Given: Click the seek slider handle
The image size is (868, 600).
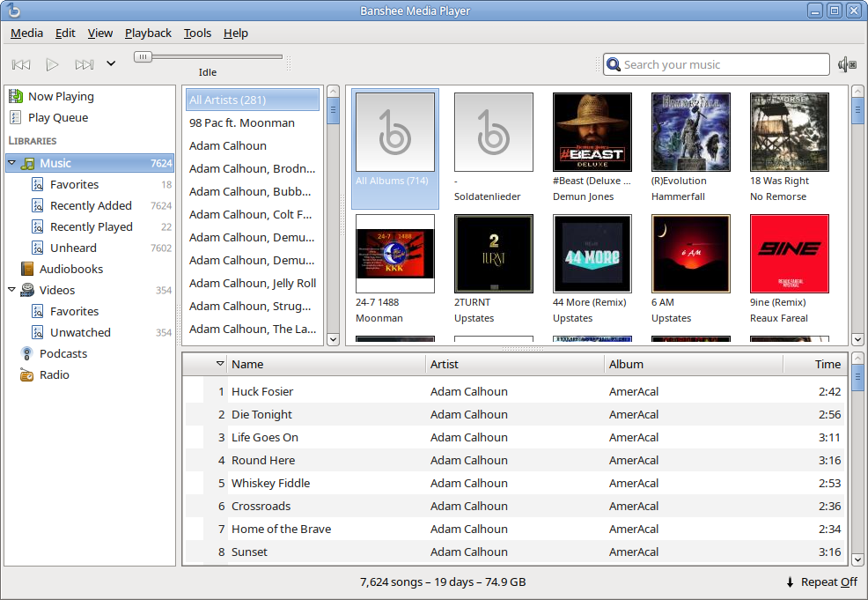Looking at the screenshot, I should [143, 56].
